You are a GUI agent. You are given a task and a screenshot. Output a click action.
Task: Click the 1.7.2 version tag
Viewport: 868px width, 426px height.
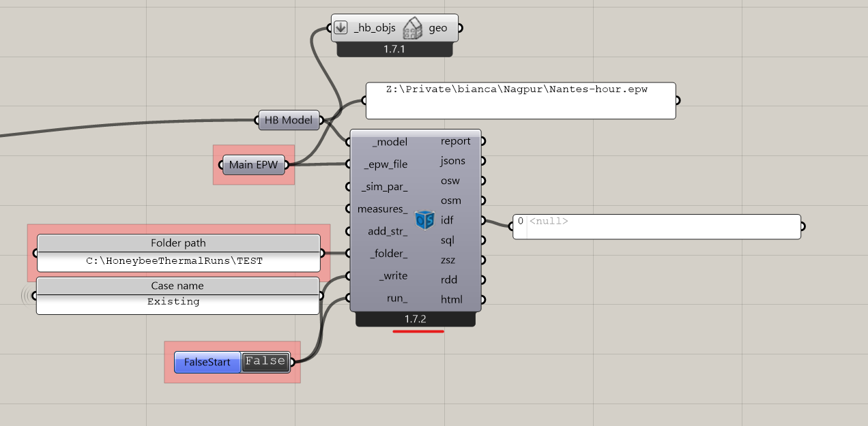click(x=415, y=319)
